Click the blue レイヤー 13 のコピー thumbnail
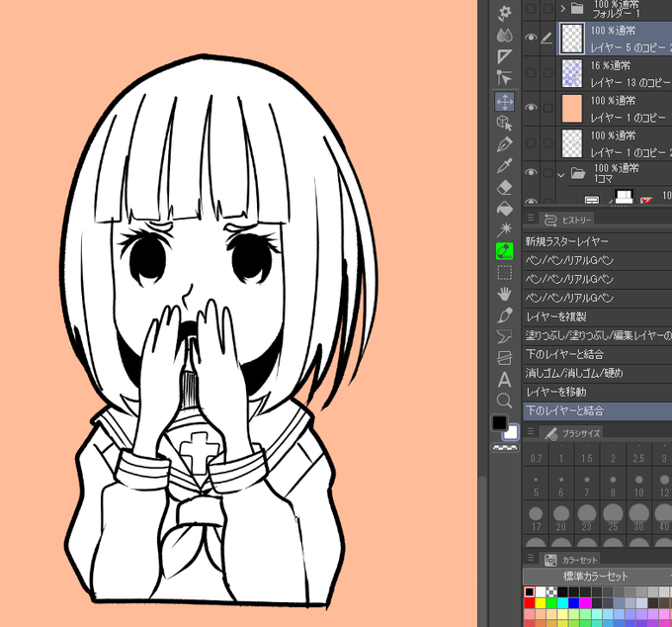672x627 pixels. point(572,73)
